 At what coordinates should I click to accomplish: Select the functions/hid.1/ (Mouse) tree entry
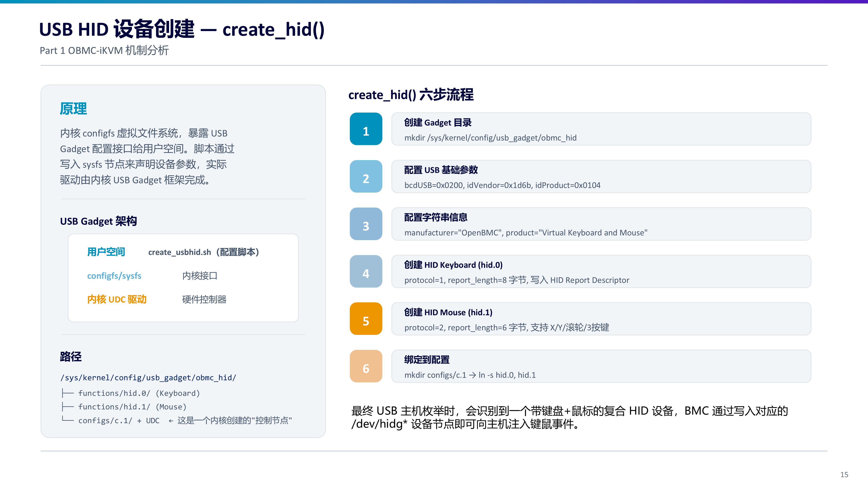click(x=132, y=407)
